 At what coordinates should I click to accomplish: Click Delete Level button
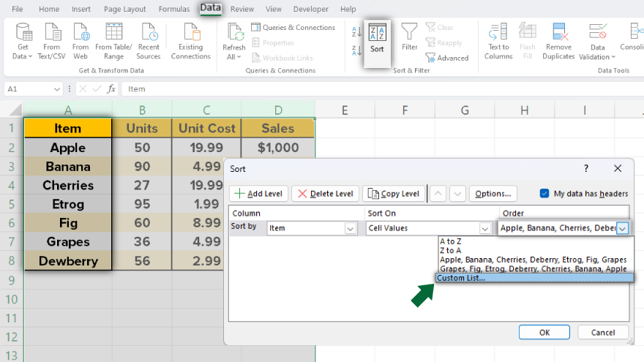coord(325,194)
